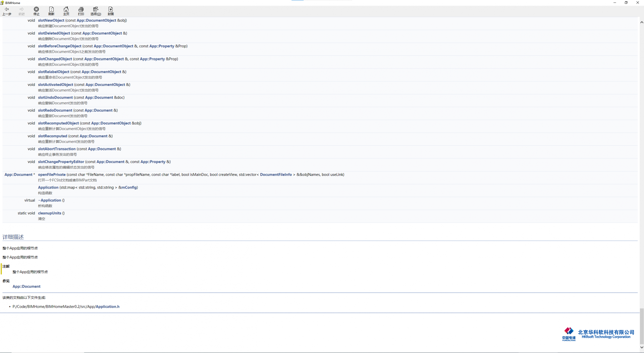Click the DocumentFileInfo type link

[276, 175]
